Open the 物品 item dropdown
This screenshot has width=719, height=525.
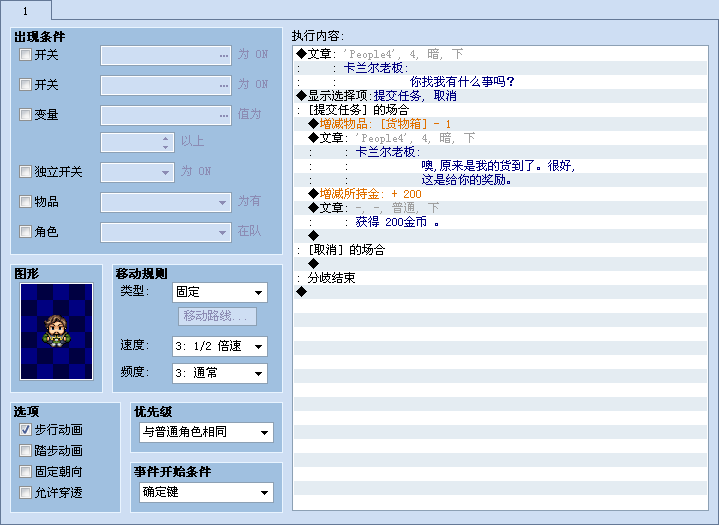(x=166, y=202)
